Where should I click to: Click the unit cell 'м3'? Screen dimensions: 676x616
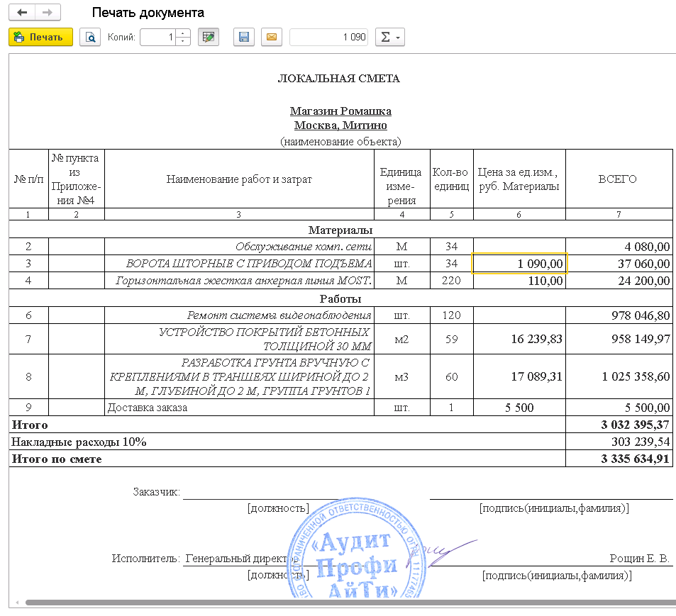[401, 376]
